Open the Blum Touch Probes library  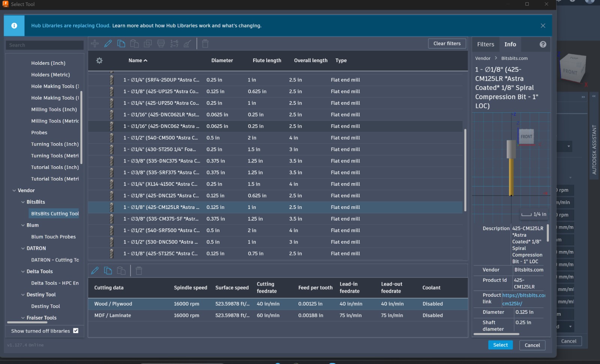click(x=54, y=237)
